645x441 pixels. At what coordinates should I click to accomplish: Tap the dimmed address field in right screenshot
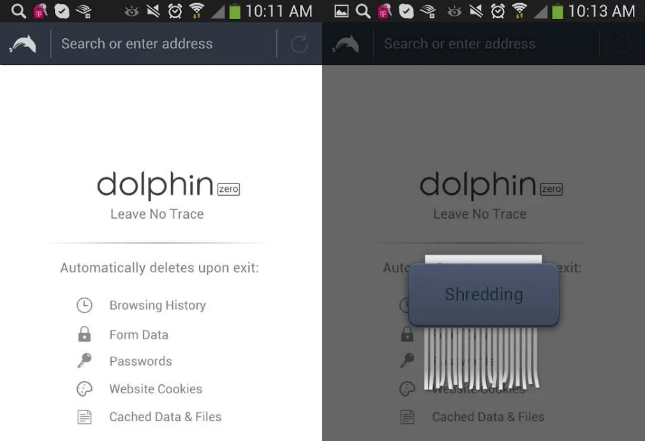coord(486,44)
